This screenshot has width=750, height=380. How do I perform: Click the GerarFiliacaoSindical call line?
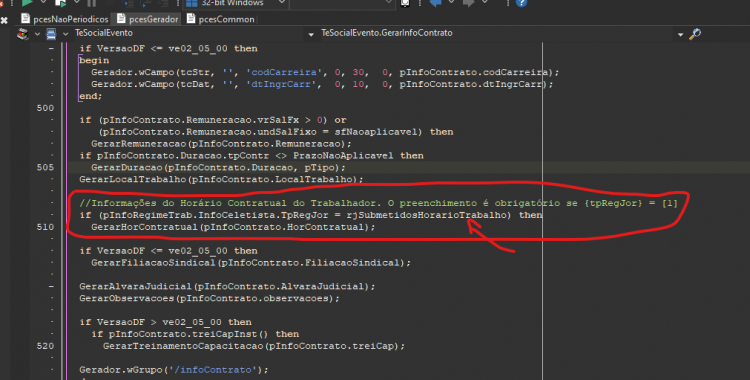251,263
